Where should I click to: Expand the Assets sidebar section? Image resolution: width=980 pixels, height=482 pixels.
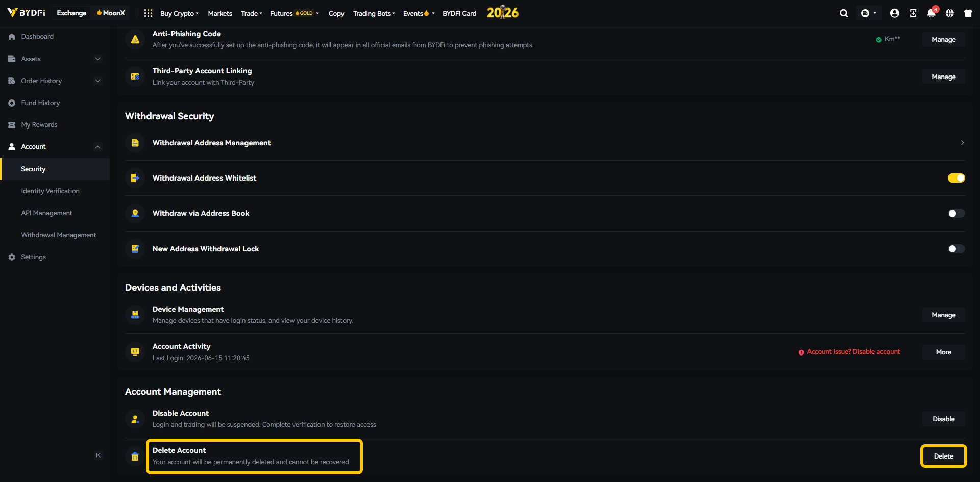click(97, 59)
